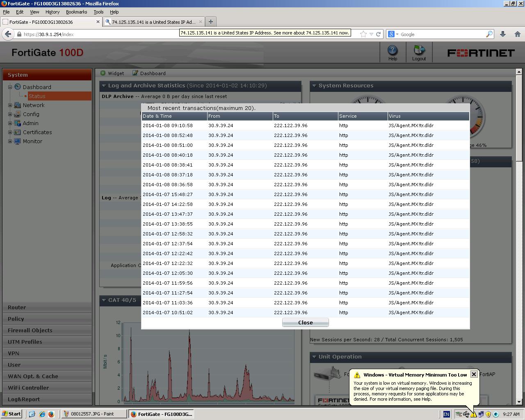Click the yellow warning tray icon
The width and height of the screenshot is (525, 420).
[x=473, y=414]
